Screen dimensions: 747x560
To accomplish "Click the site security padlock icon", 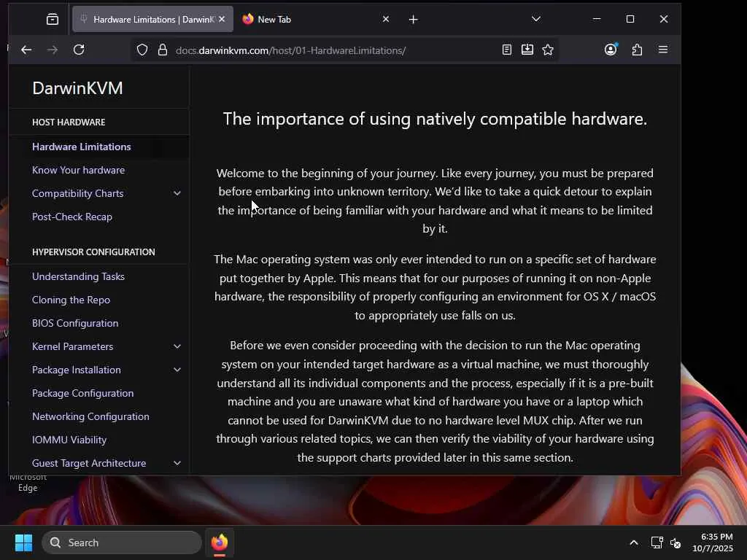I will (x=163, y=50).
